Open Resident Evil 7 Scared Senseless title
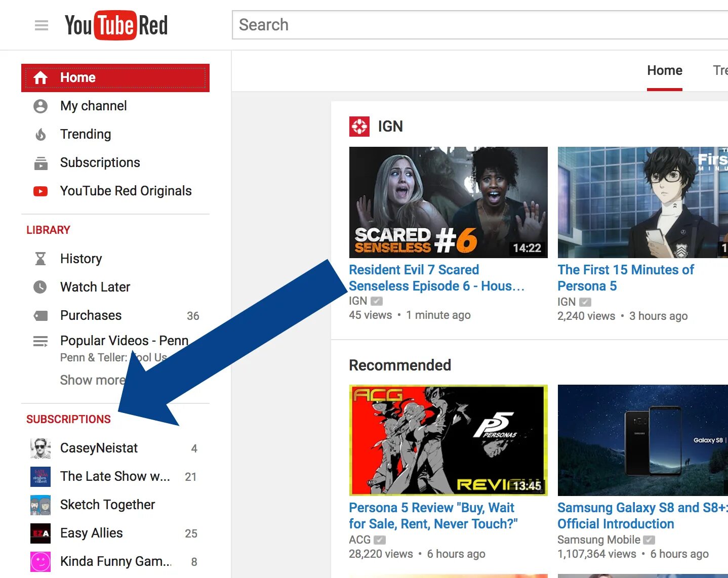The image size is (728, 578). [x=436, y=278]
